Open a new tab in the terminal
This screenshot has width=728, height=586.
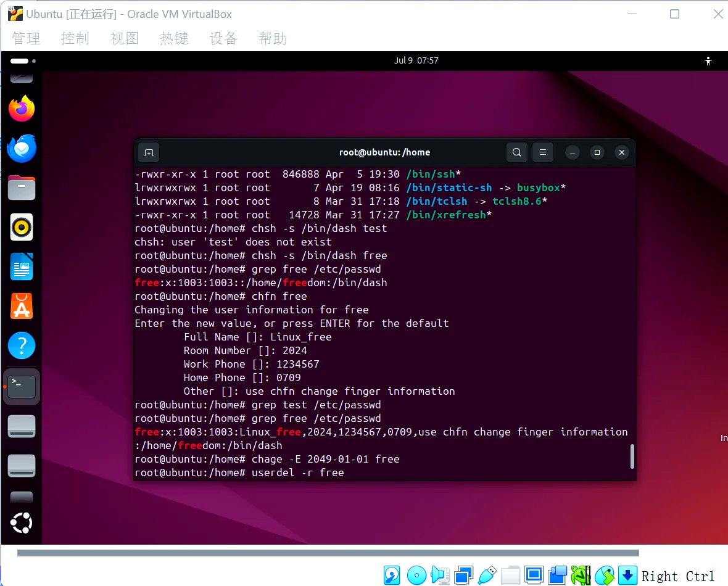149,153
